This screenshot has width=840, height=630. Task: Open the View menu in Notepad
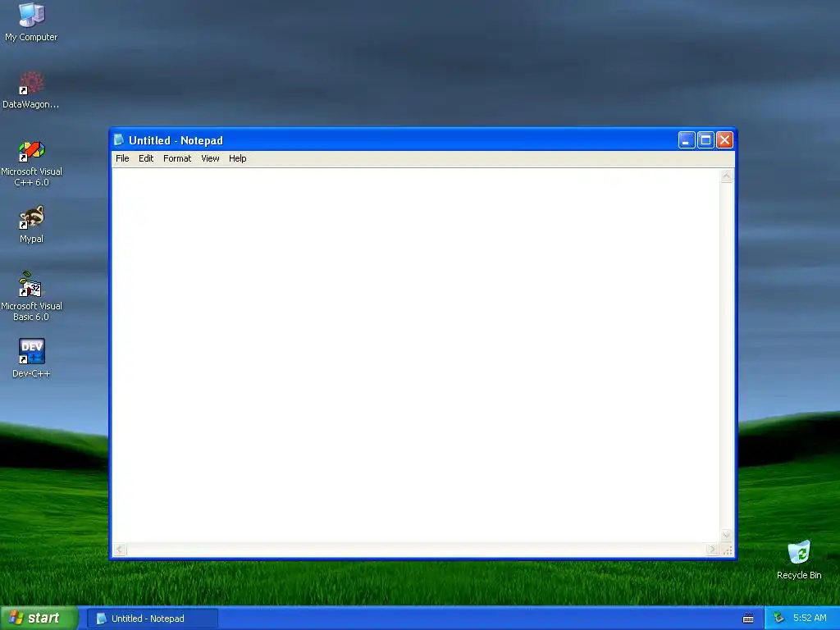pos(210,158)
